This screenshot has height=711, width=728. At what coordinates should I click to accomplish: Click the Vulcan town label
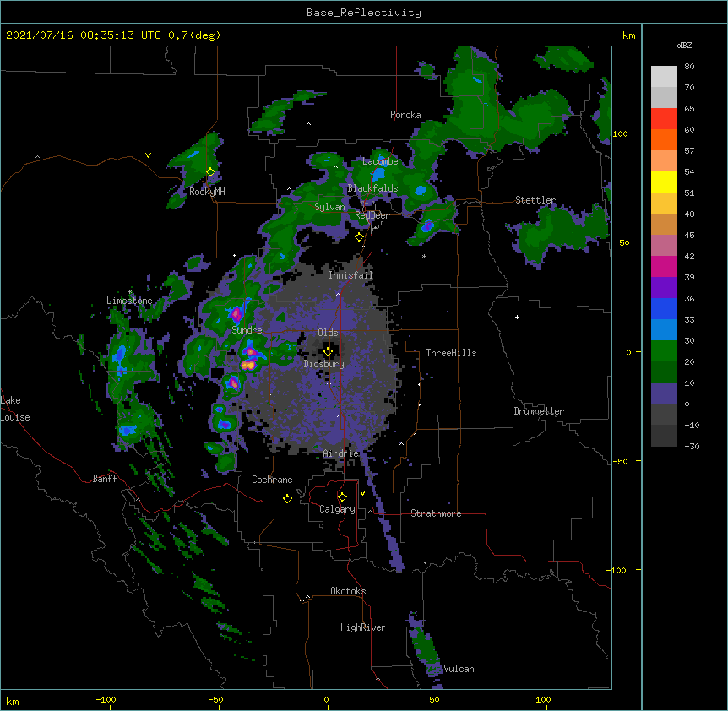[459, 669]
